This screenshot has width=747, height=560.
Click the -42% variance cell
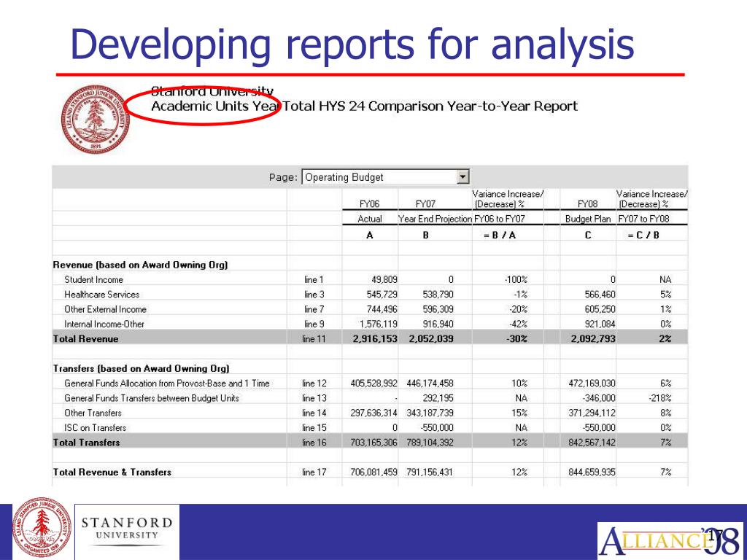point(519,324)
